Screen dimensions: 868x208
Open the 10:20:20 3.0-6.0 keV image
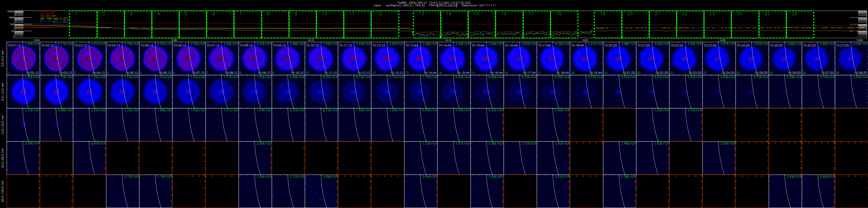(619, 58)
